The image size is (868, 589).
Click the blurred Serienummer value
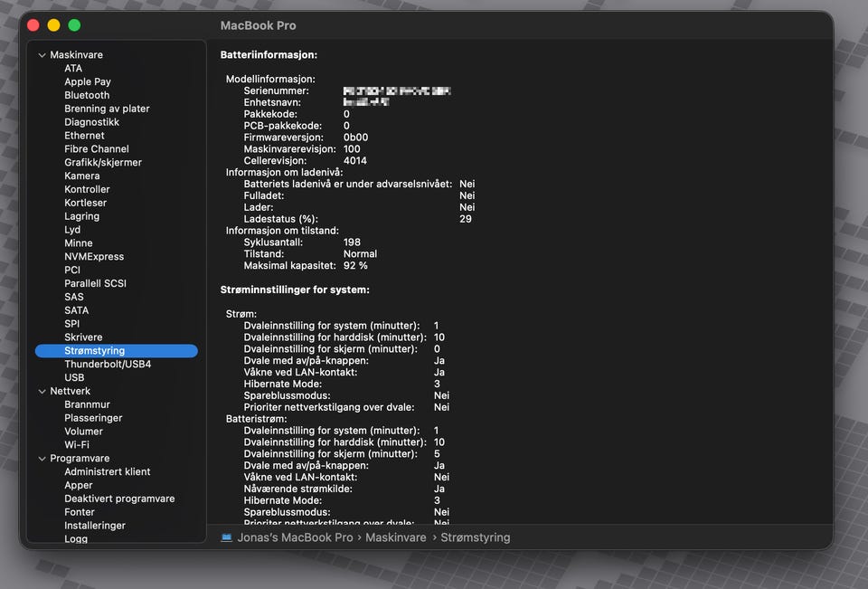[x=397, y=90]
